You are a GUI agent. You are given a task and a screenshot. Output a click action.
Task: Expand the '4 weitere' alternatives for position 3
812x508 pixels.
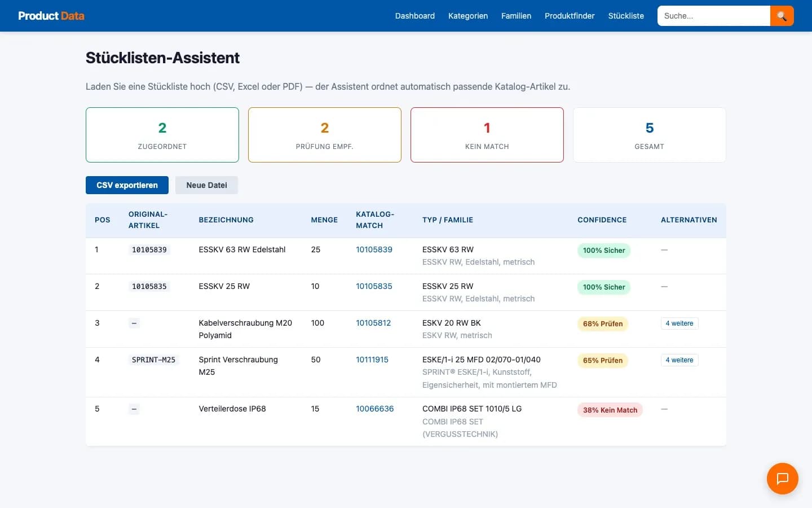[x=679, y=323]
